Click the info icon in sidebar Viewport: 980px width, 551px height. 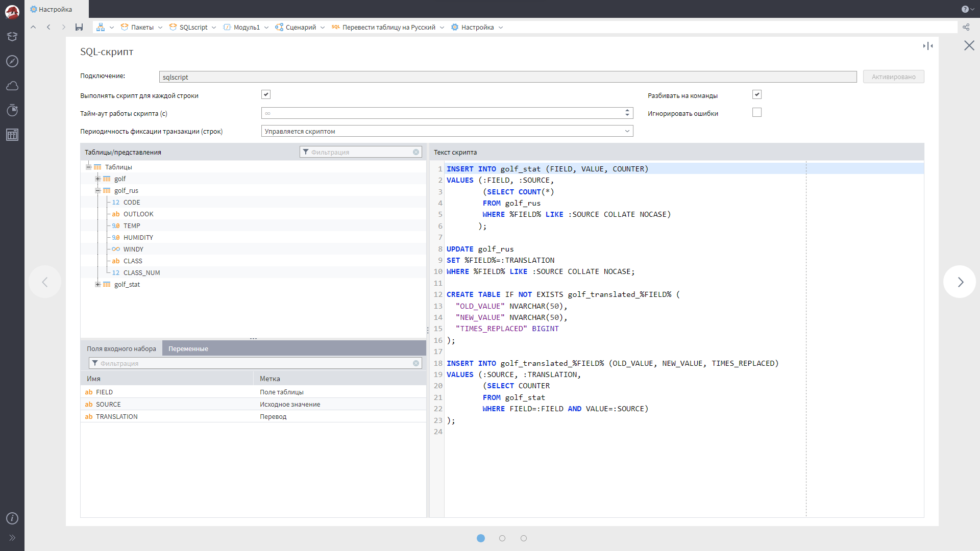12,518
